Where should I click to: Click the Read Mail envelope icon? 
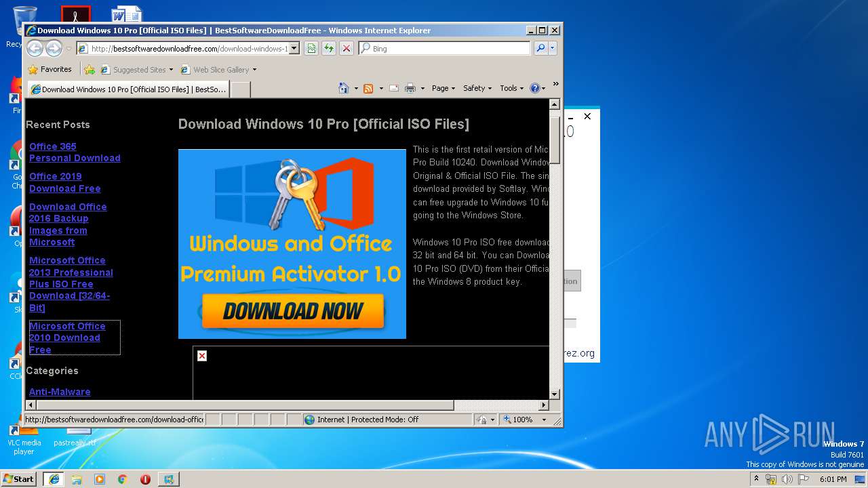pyautogui.click(x=394, y=88)
